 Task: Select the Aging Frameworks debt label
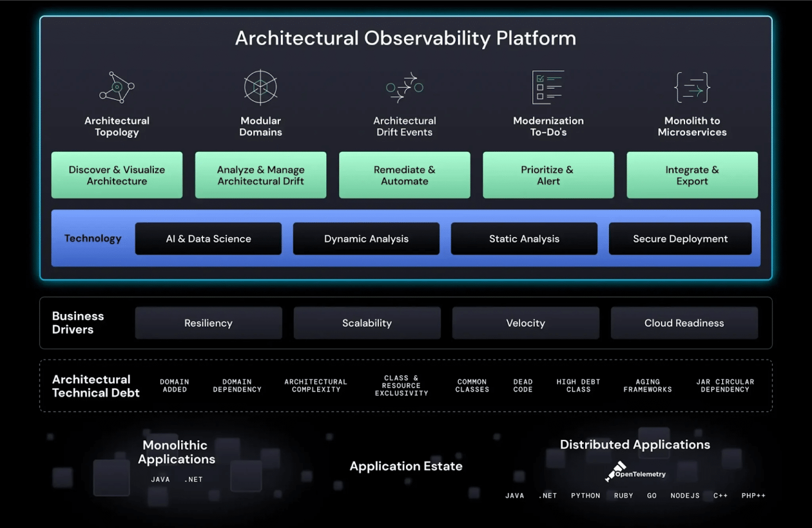click(647, 385)
